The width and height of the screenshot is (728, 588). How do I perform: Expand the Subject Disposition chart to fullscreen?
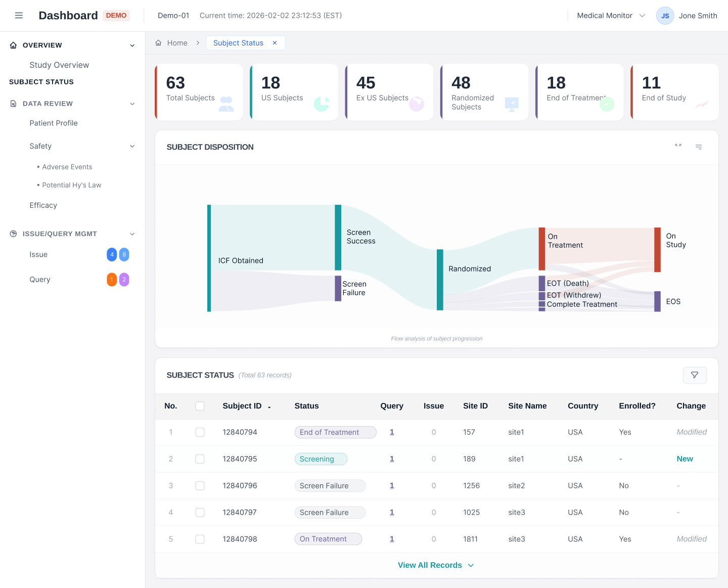point(677,146)
